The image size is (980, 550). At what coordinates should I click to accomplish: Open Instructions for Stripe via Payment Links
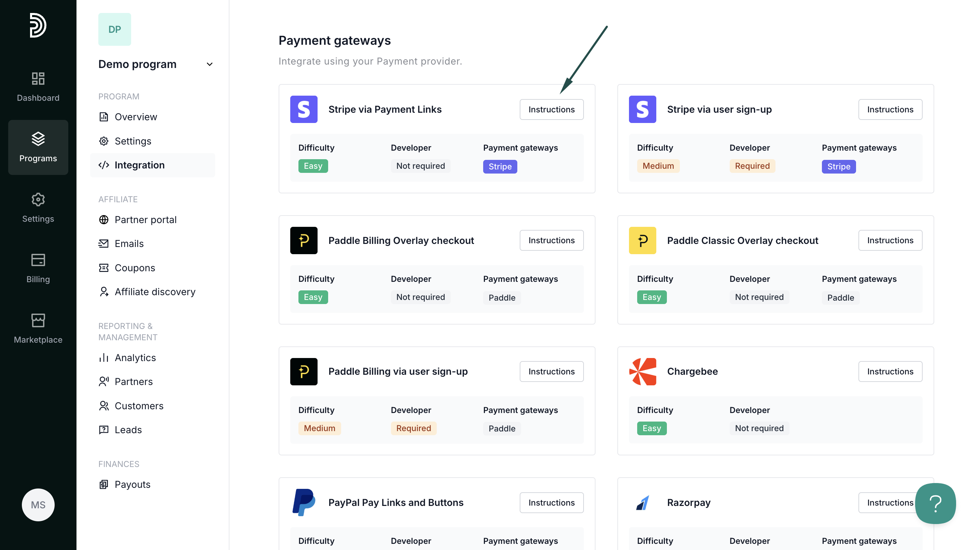(x=551, y=109)
